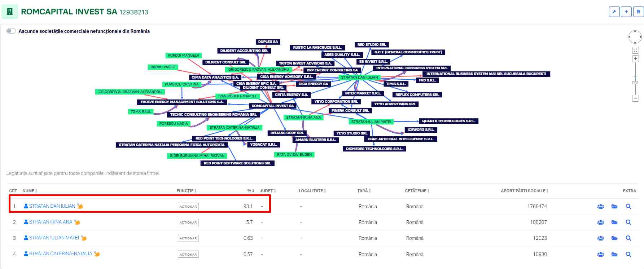The image size is (644, 269).
Task: Zoom in the graph with plus button
Action: point(635,58)
